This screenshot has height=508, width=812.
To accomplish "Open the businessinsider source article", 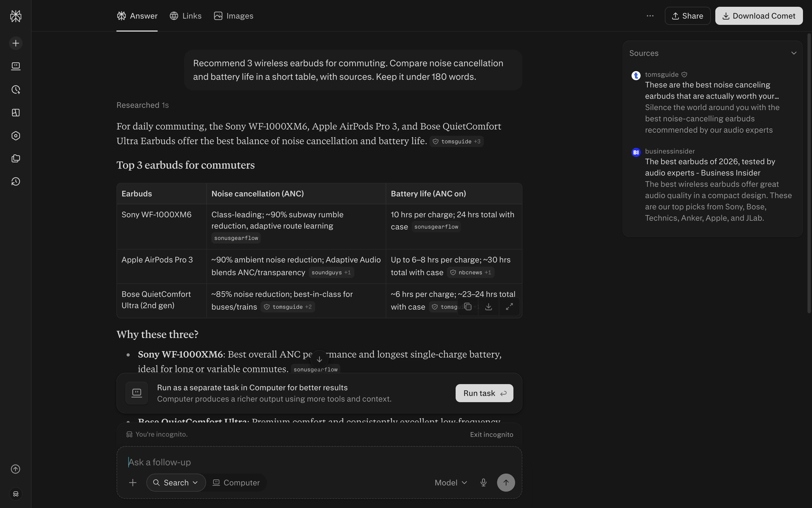I will [712, 185].
